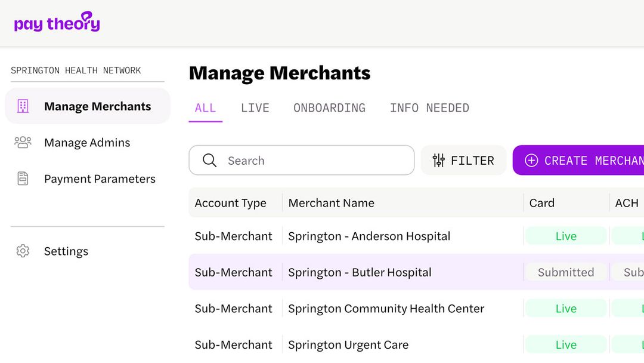Select the INFO NEEDED tab
The height and width of the screenshot is (363, 644).
[429, 107]
